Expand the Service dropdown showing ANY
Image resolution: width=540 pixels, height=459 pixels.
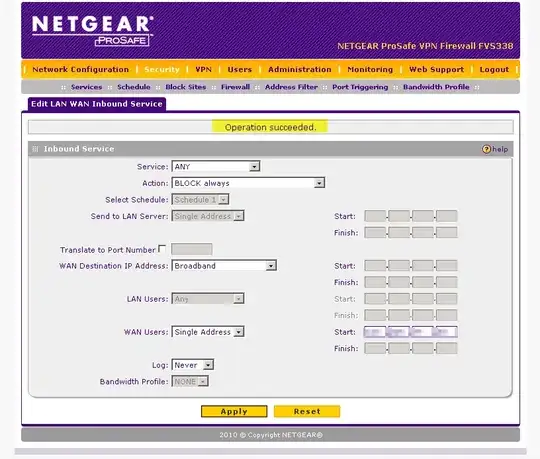coord(216,167)
